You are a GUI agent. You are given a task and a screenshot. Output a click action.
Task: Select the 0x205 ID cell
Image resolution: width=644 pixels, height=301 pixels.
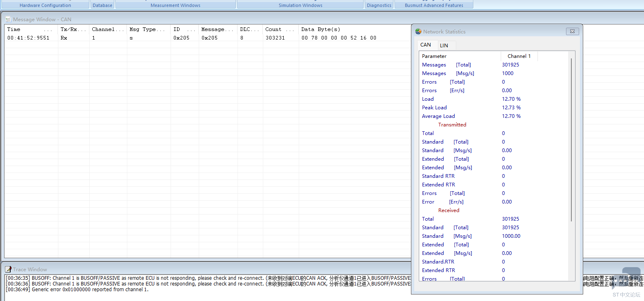181,38
